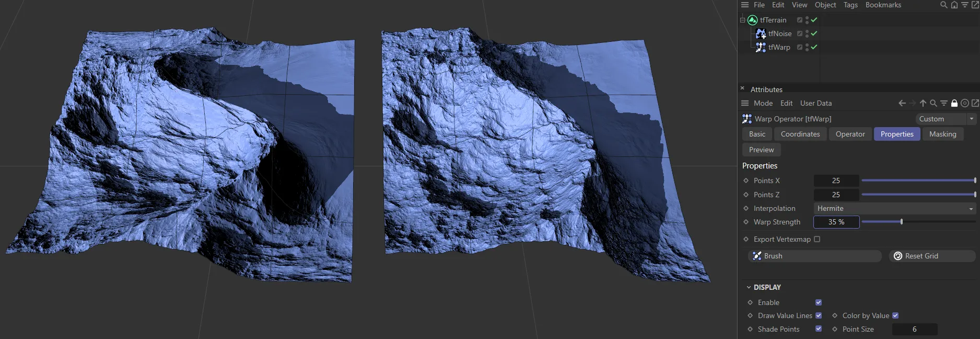980x339 pixels.
Task: Switch to the Masking tab
Action: pyautogui.click(x=942, y=134)
